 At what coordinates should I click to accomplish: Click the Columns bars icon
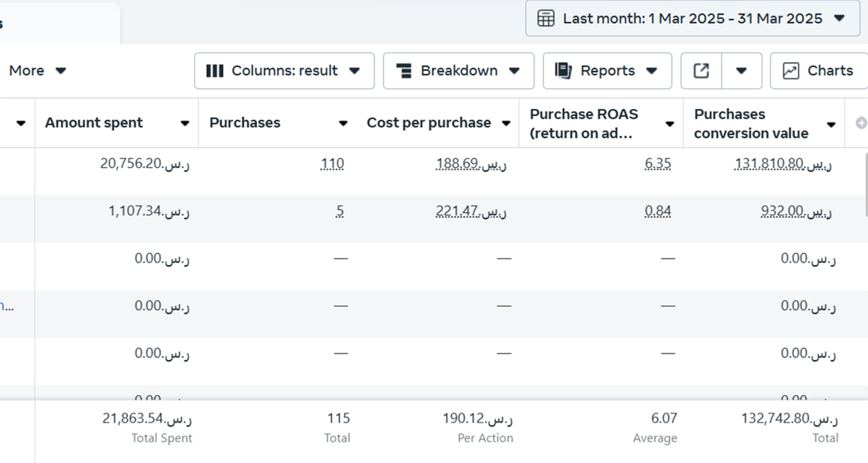pyautogui.click(x=215, y=71)
